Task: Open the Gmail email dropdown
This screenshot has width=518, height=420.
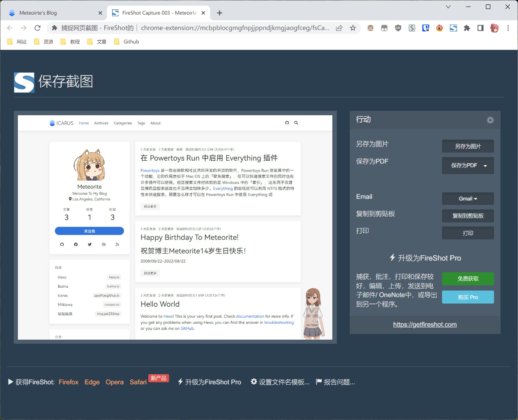Action: 468,199
